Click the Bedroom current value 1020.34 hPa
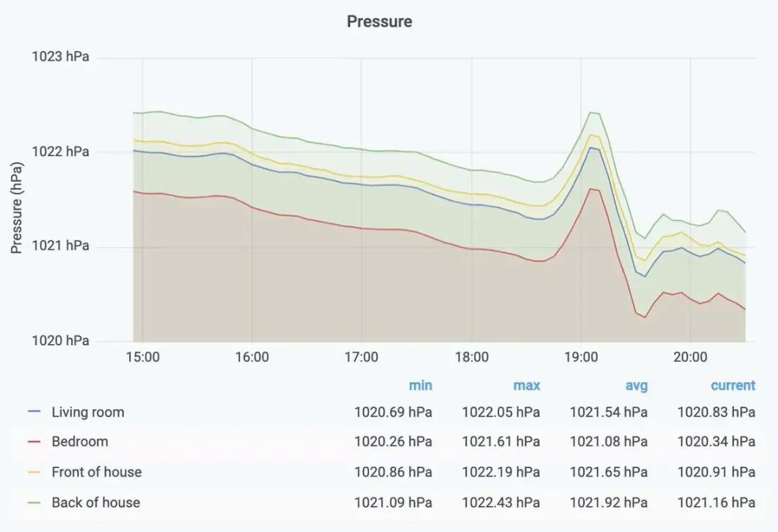Image resolution: width=778 pixels, height=532 pixels. point(717,441)
